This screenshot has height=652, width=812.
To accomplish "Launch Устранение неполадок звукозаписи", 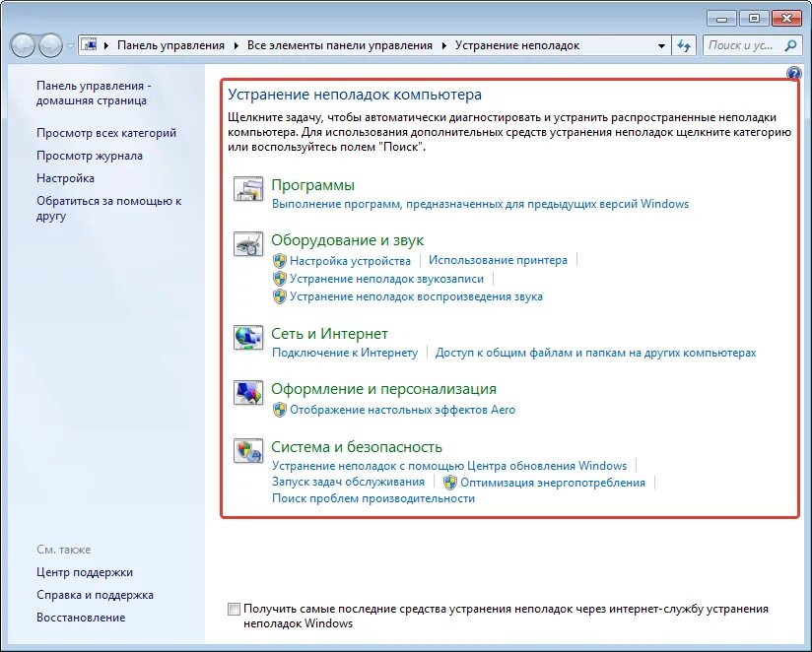I will coord(387,279).
